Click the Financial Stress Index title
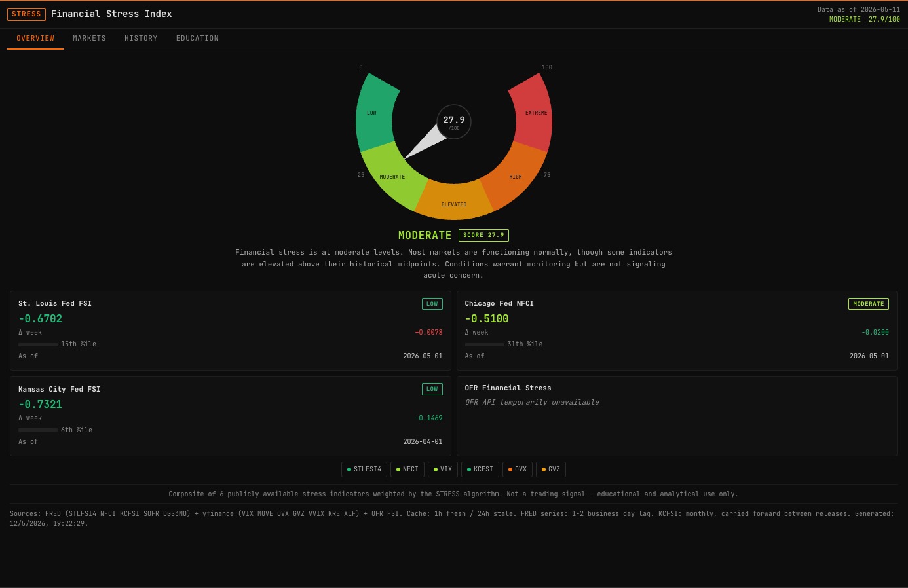Screen dimensions: 908x588 click(111, 14)
